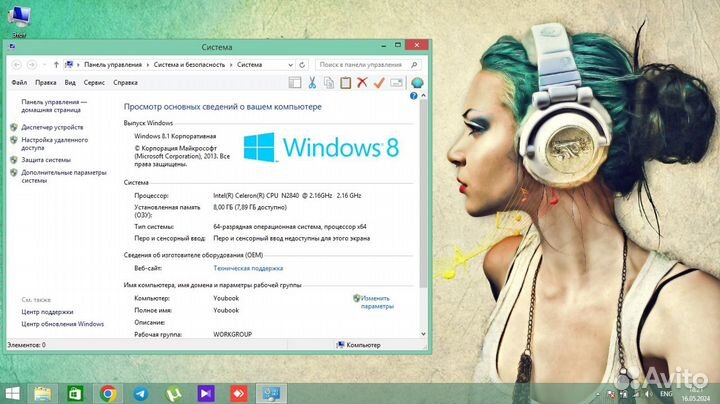This screenshot has width=720, height=404.
Task: Open the 'Сервис' menu
Action: (94, 83)
